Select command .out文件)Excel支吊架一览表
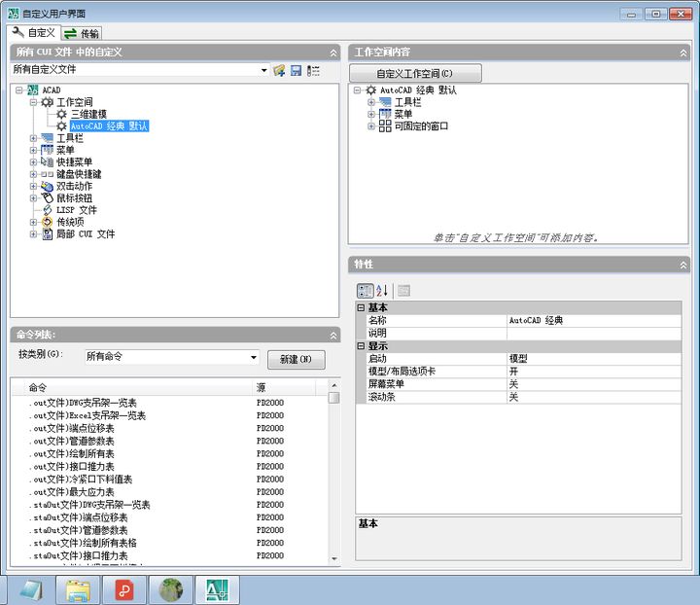700x605 pixels. (x=87, y=415)
